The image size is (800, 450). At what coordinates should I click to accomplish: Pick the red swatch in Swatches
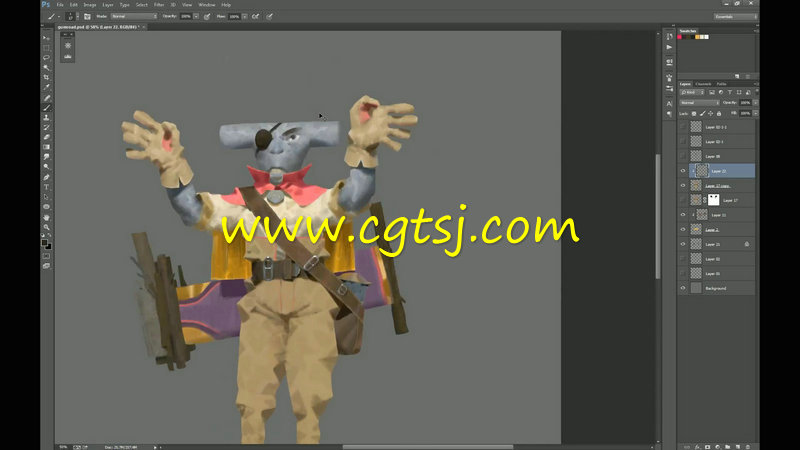[x=680, y=37]
